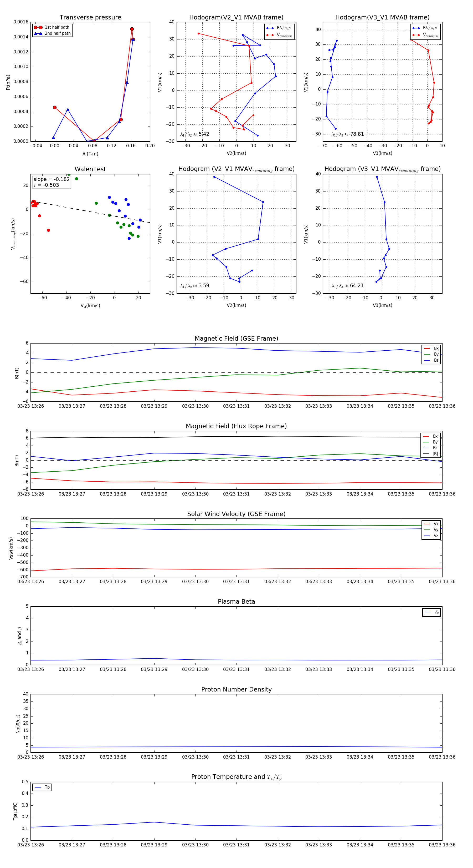473x868 pixels.
Task: Click the 'Hodogram (V2_V1 MVAV remaining frame)' title
Action: (x=236, y=169)
